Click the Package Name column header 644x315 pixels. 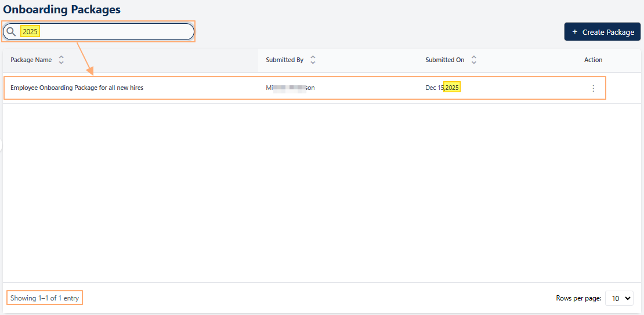(x=31, y=60)
